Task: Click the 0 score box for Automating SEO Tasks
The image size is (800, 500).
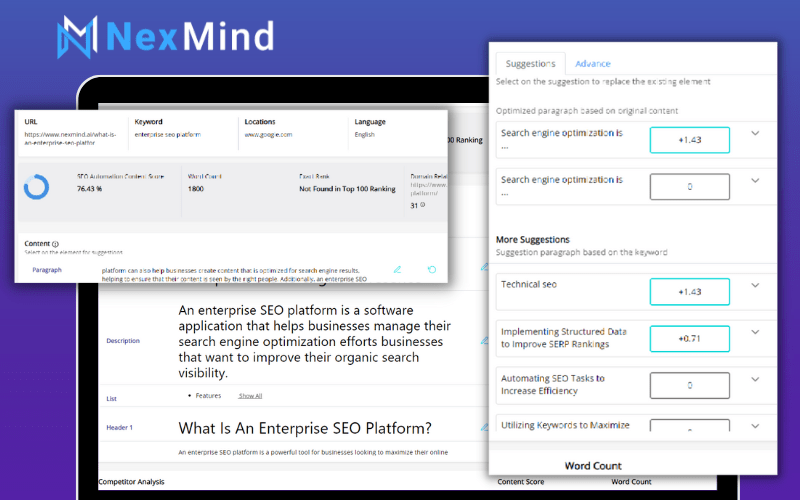Action: click(x=689, y=385)
